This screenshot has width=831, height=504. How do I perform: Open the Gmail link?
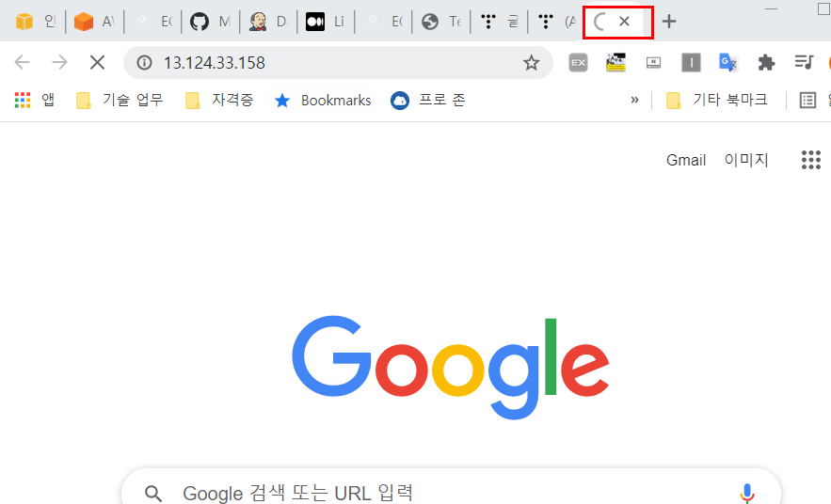coord(686,160)
